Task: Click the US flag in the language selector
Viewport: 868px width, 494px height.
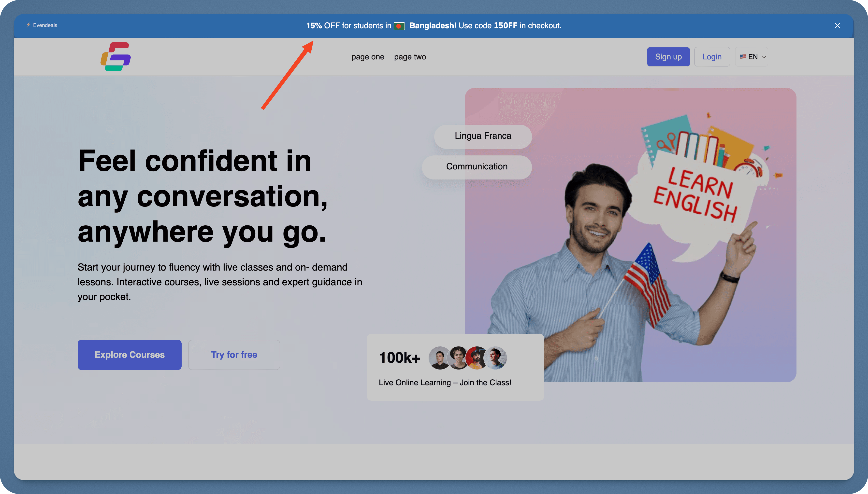Action: click(743, 56)
